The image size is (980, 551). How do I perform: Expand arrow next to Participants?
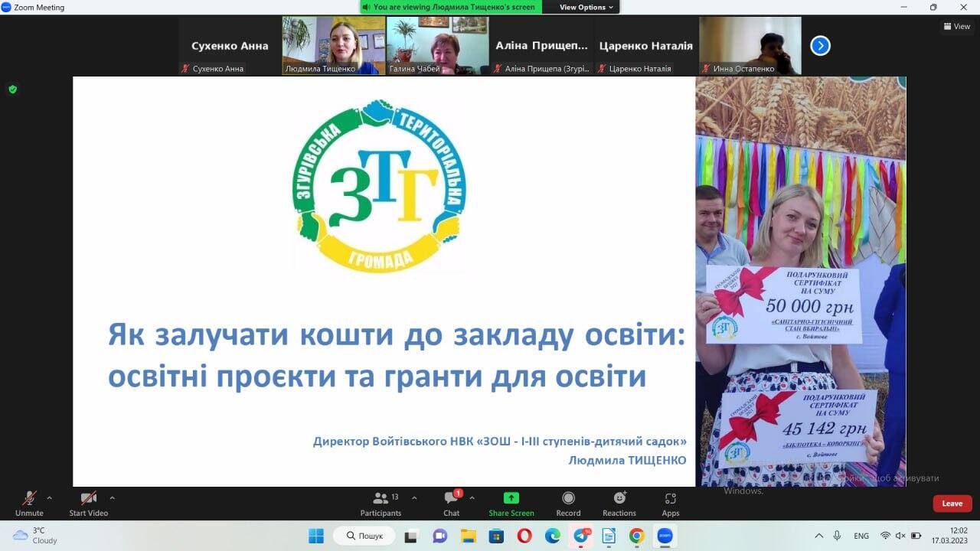[x=414, y=497]
